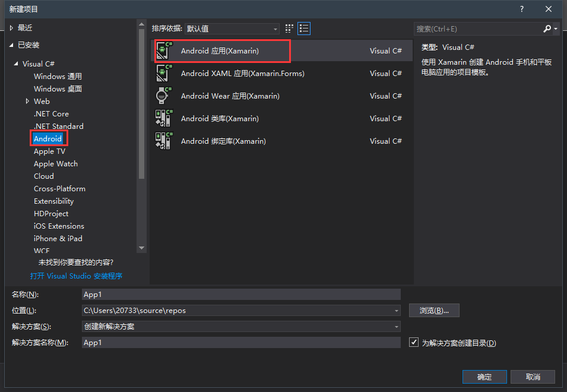
Task: Select Android Wear 应用(Xamarin) template name
Action: click(x=230, y=96)
